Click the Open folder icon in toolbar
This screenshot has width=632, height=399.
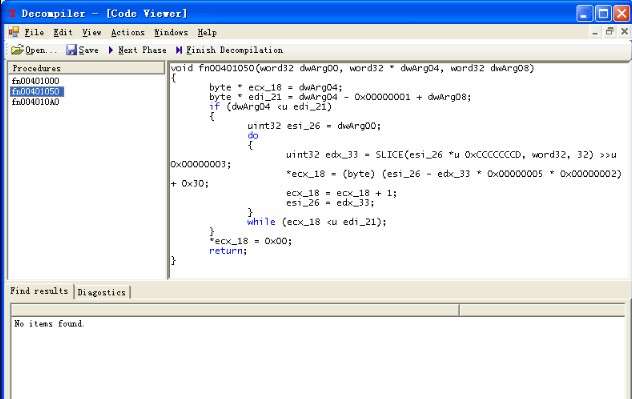coord(17,50)
